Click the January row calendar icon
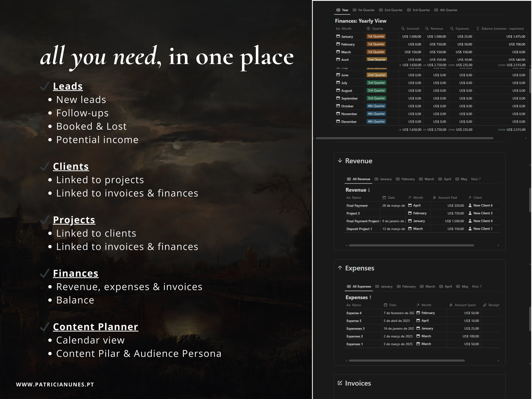The image size is (532, 399). coord(338,36)
